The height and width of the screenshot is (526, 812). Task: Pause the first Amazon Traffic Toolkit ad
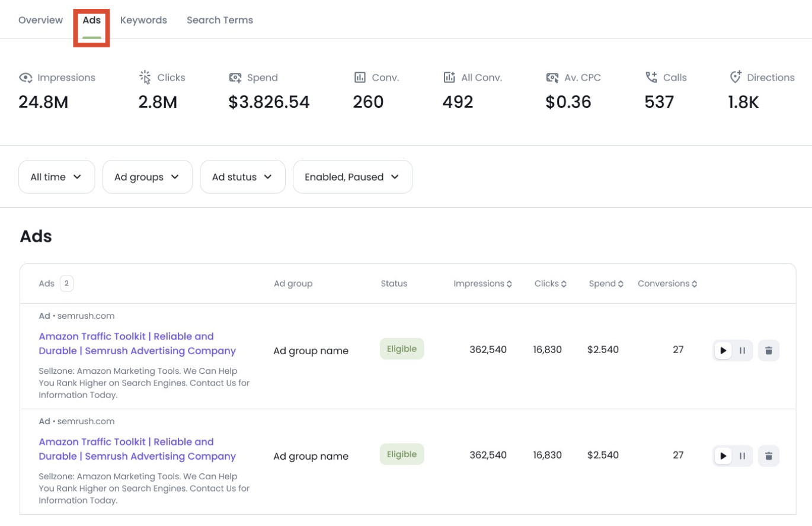coord(742,350)
